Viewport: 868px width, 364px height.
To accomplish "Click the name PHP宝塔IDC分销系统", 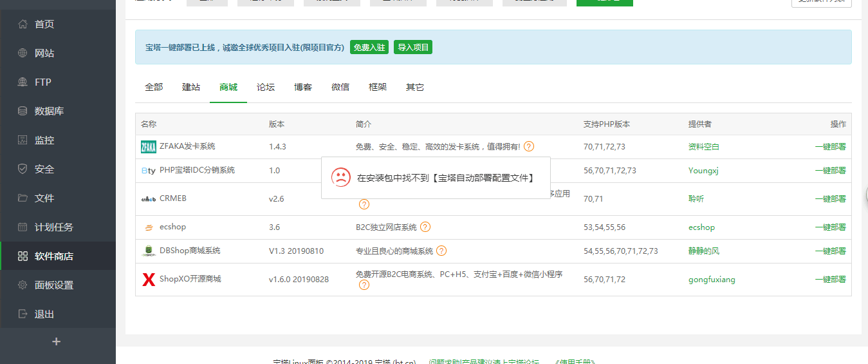I will [x=197, y=171].
